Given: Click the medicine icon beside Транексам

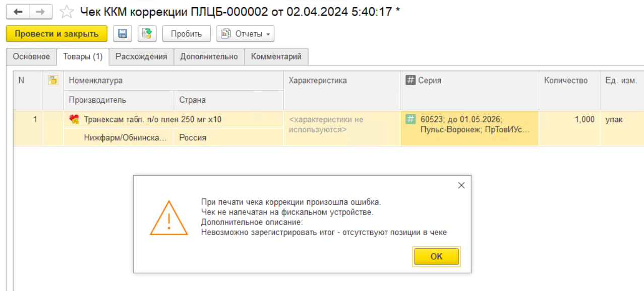Looking at the screenshot, I should [x=74, y=119].
